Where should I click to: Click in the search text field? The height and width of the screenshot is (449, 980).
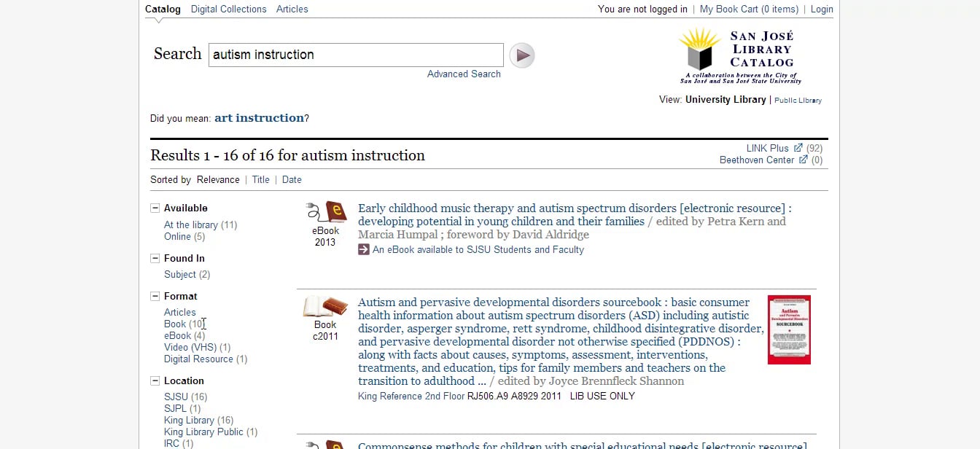point(356,55)
